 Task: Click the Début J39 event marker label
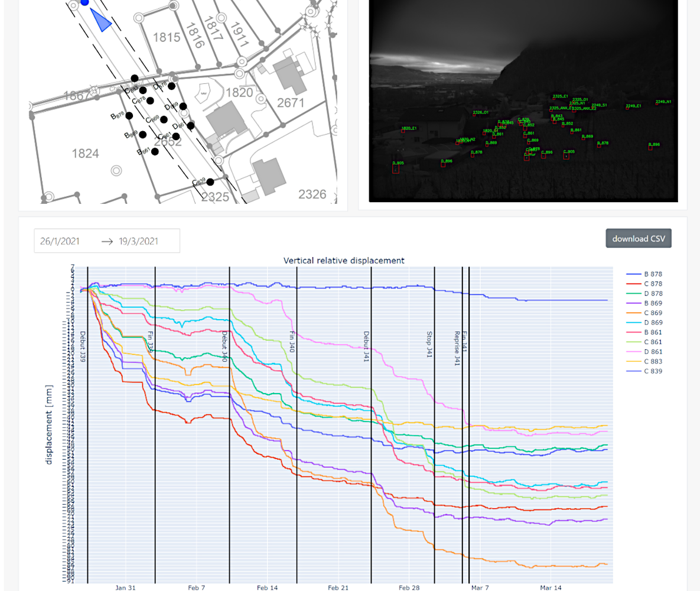(83, 347)
